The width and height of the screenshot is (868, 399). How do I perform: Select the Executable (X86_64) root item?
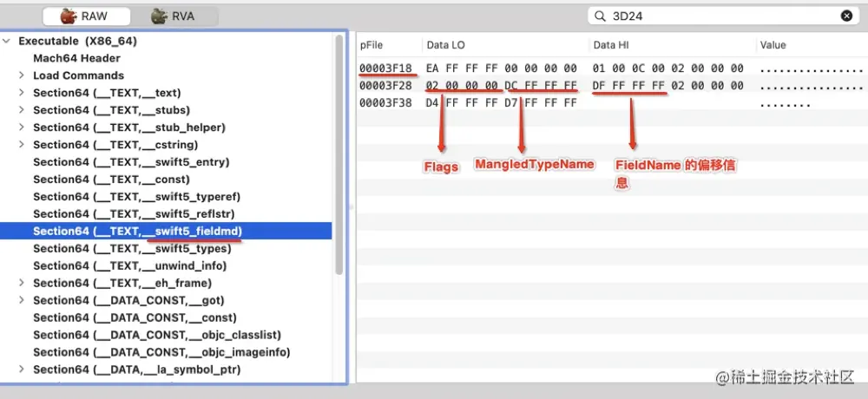(77, 41)
